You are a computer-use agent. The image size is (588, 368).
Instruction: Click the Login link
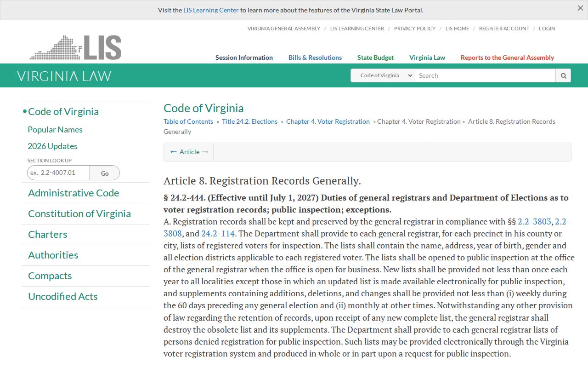(547, 29)
